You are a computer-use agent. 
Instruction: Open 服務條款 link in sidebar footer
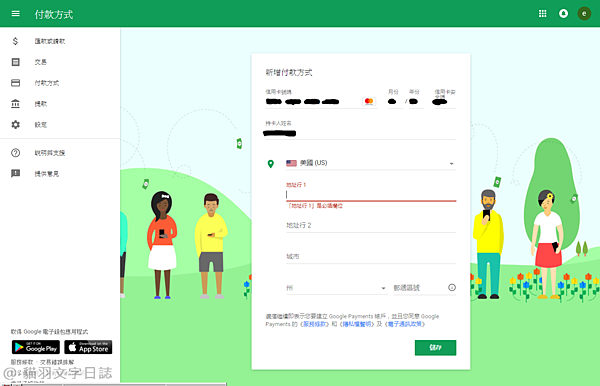pos(22,362)
